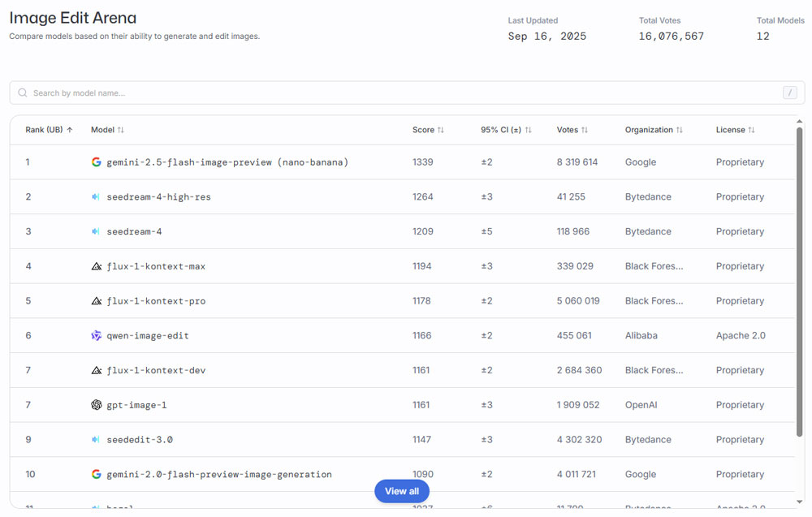Click the magnifier icon in the search bar
The width and height of the screenshot is (812, 517).
click(x=23, y=93)
